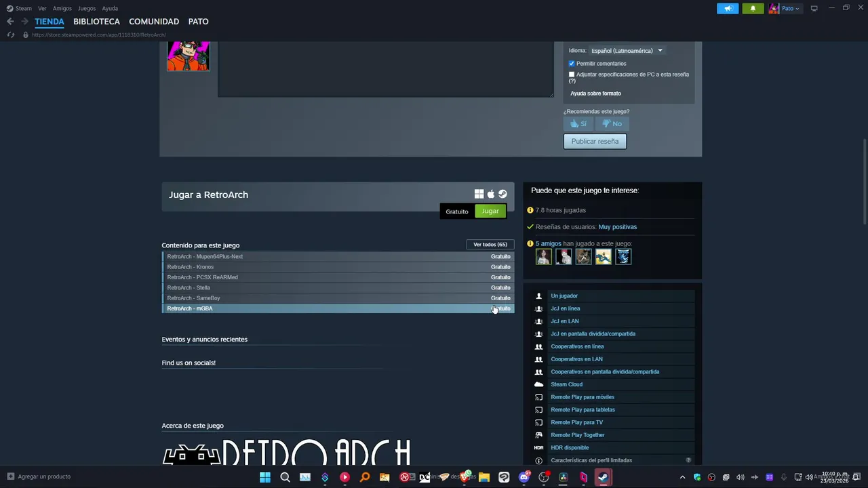
Task: Click the fifth friend avatar thumbnail
Action: coord(623,256)
